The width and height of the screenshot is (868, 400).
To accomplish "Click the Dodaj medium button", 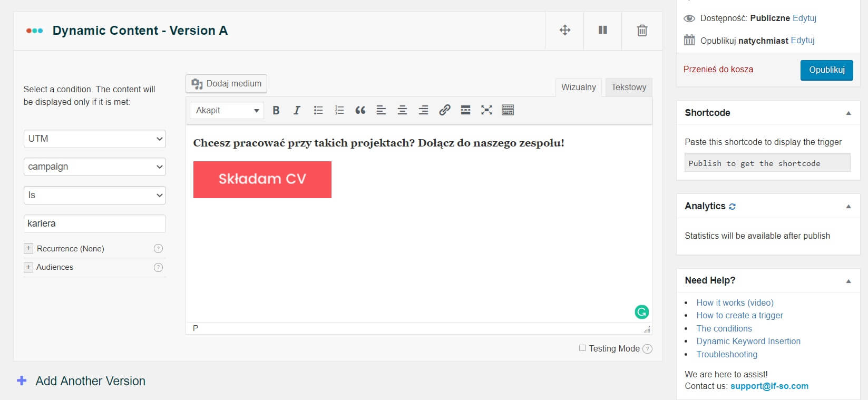I will [x=227, y=84].
